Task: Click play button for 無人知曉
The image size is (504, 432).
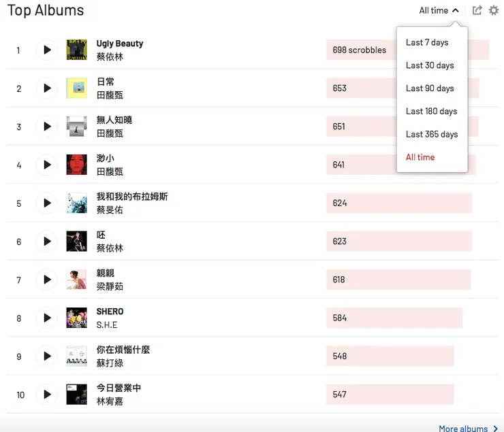Action: click(46, 127)
